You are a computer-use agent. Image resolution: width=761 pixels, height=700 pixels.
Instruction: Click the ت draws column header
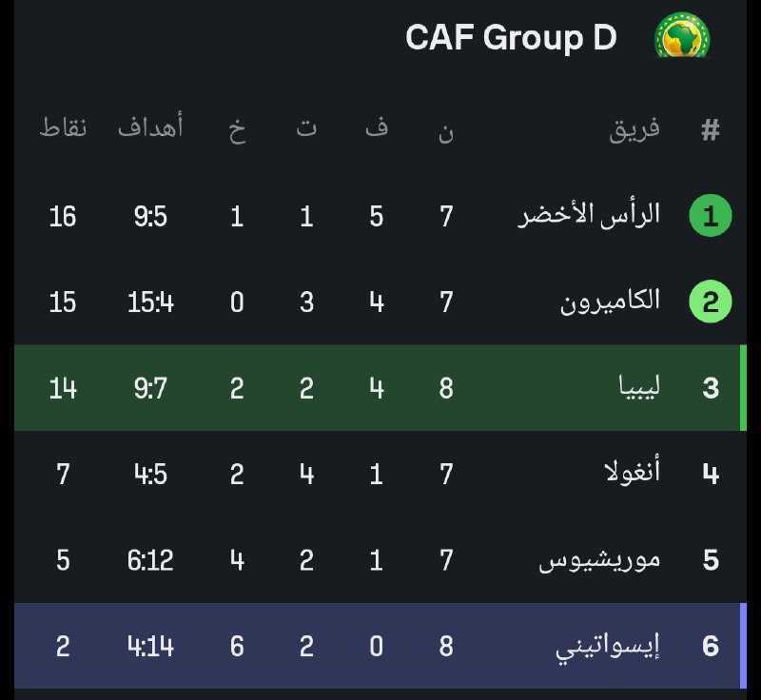pyautogui.click(x=306, y=127)
